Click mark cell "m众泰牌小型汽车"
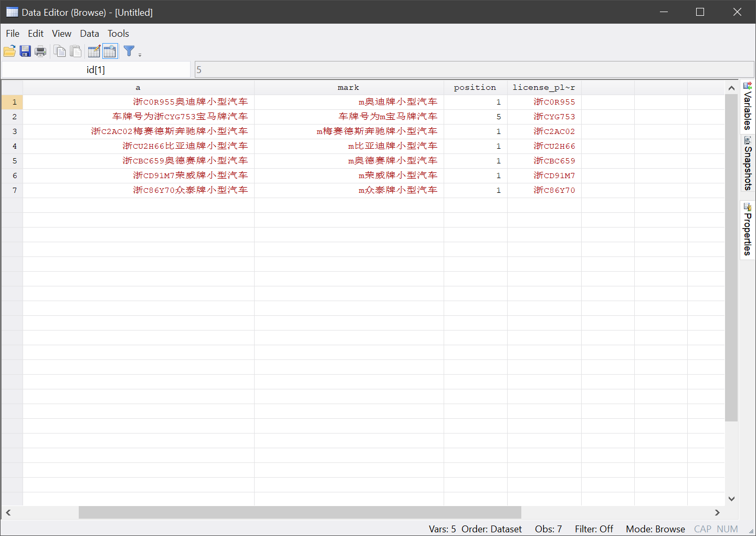This screenshot has height=536, width=756. pyautogui.click(x=349, y=190)
